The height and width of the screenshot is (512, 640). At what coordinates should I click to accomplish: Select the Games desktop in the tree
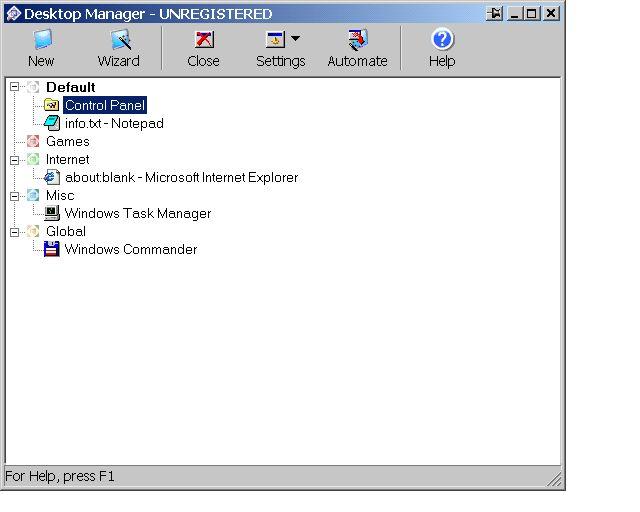[68, 141]
